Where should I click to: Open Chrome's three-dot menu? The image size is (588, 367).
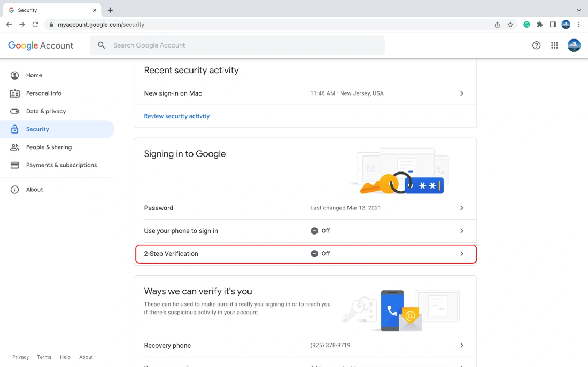579,25
